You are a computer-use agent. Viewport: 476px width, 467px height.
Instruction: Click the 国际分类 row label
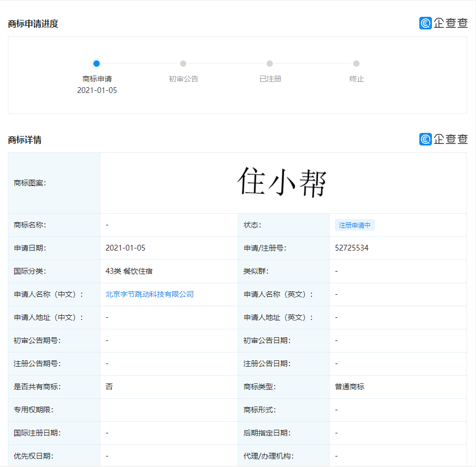click(x=30, y=271)
